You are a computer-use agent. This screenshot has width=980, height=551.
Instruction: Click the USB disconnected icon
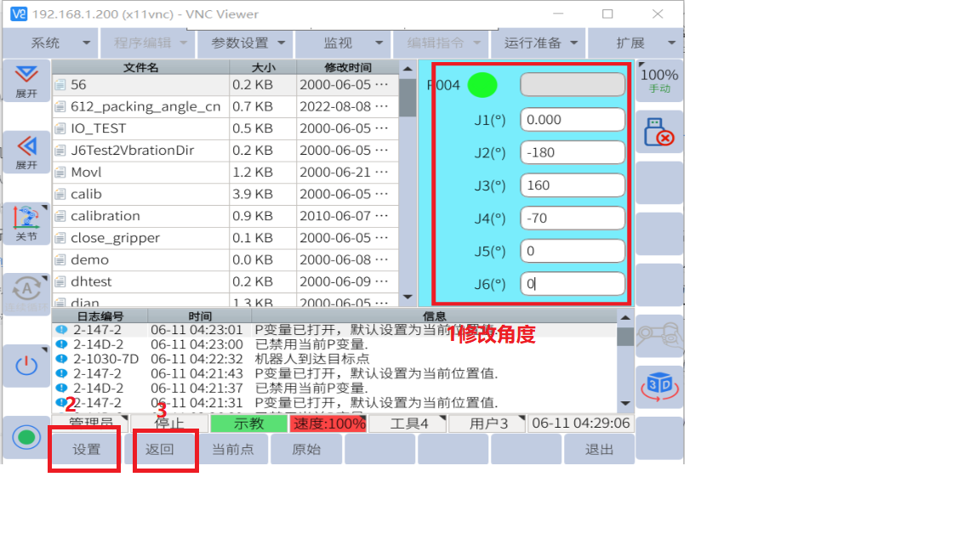[658, 132]
